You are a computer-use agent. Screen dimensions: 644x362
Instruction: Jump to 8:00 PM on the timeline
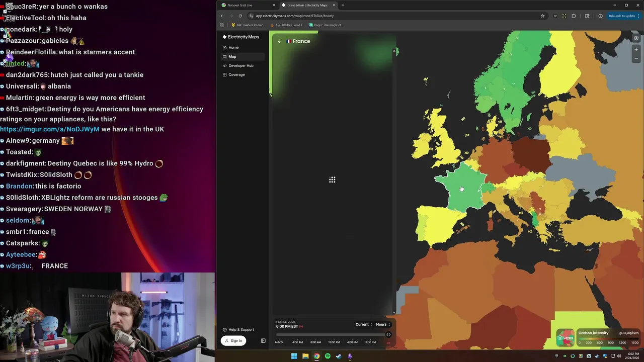click(370, 342)
